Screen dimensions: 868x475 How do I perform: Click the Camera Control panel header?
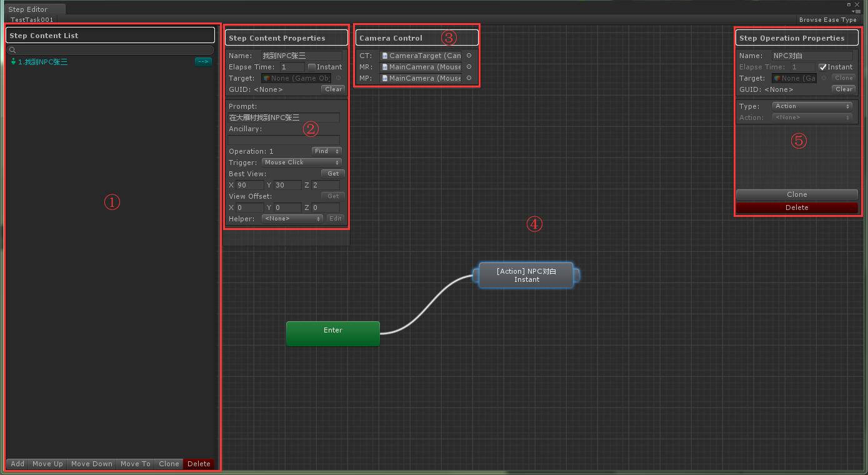coord(417,37)
